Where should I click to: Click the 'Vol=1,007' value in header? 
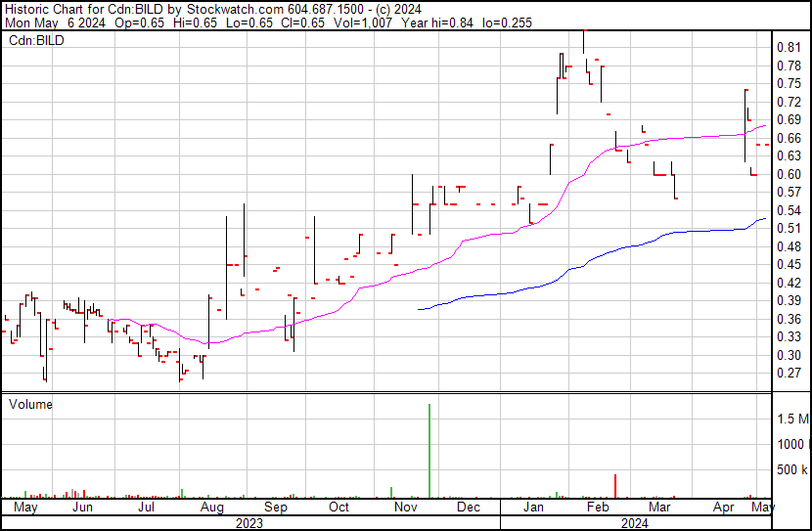tap(363, 22)
